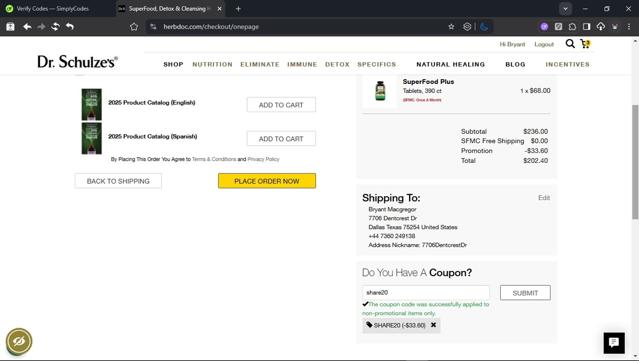
Task: Open the site search magnifier icon
Action: [570, 44]
